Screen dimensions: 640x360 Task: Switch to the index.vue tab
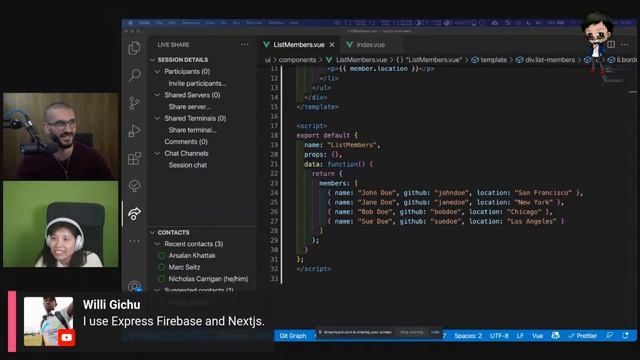pyautogui.click(x=371, y=44)
